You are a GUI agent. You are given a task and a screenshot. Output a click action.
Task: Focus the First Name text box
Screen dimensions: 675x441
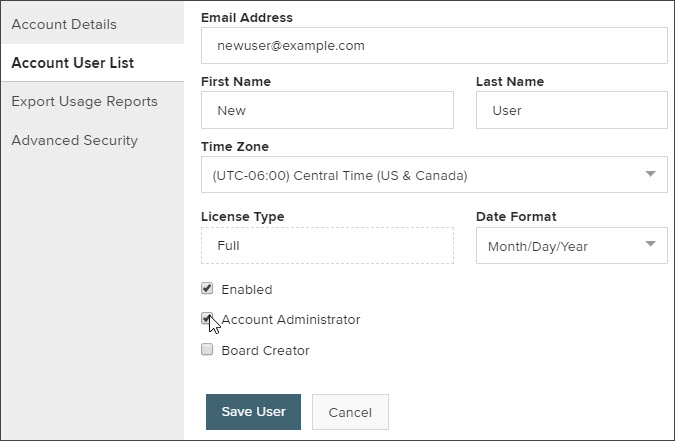[327, 110]
